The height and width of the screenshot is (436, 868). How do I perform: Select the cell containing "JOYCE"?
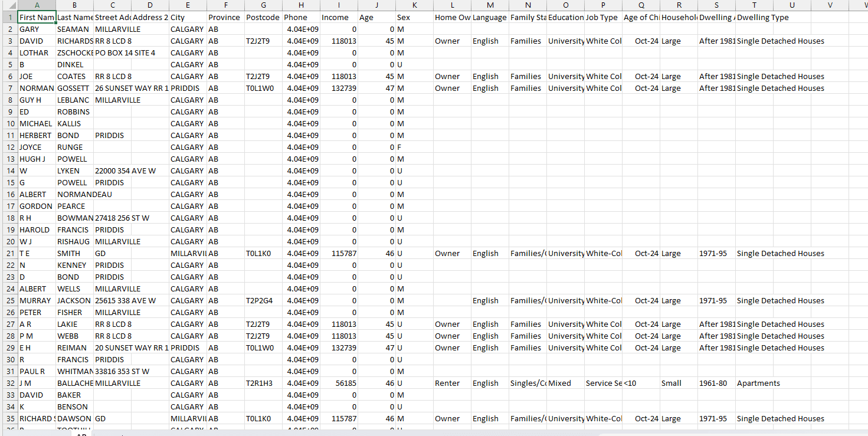click(37, 147)
